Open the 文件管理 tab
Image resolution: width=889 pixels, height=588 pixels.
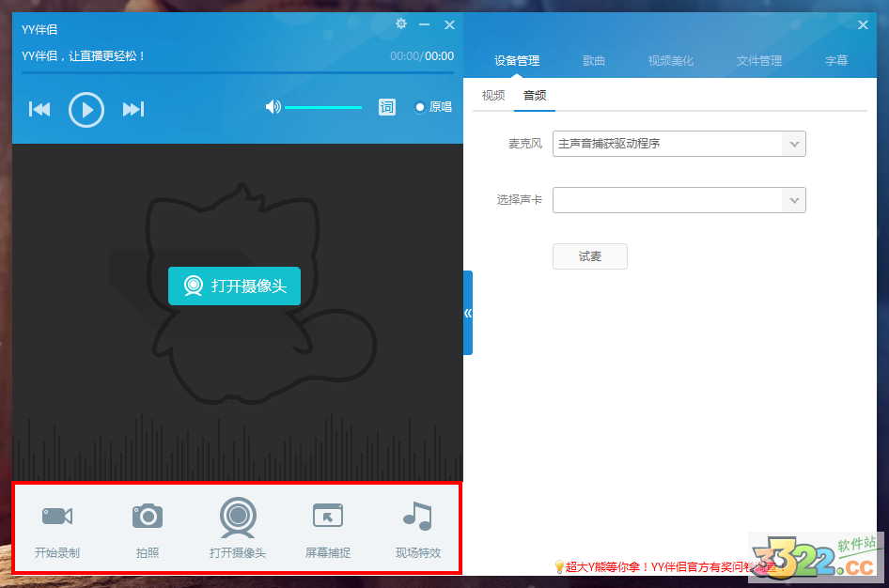tap(759, 61)
